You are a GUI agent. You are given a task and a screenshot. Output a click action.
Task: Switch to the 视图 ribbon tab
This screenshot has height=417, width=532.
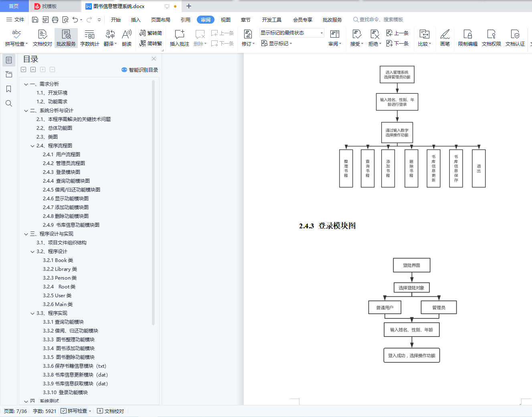click(226, 20)
